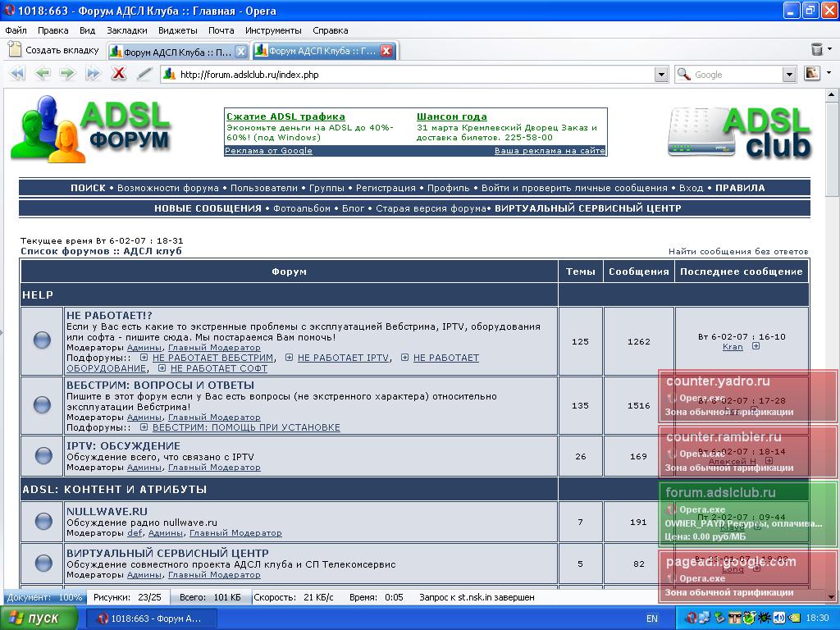This screenshot has width=840, height=630.
Task: Open the Закладки menu
Action: coord(127,30)
